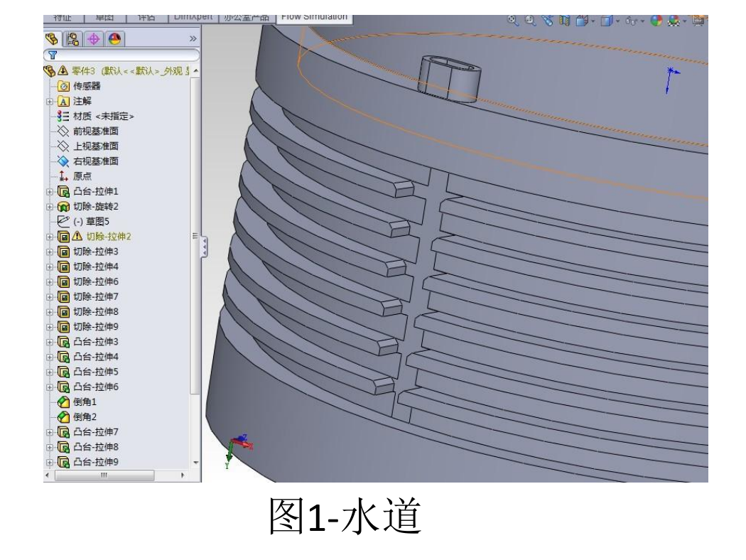746x560 pixels.
Task: Open the Hide/Show Items dropdown arrow
Action: pyautogui.click(x=642, y=21)
